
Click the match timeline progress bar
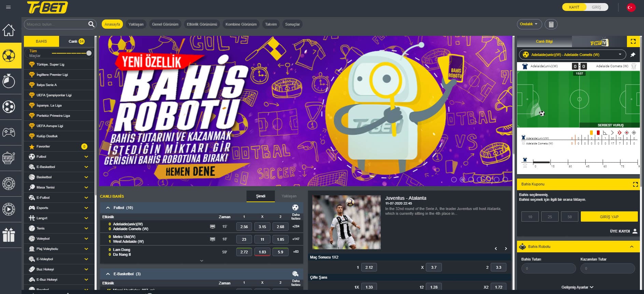point(586,163)
